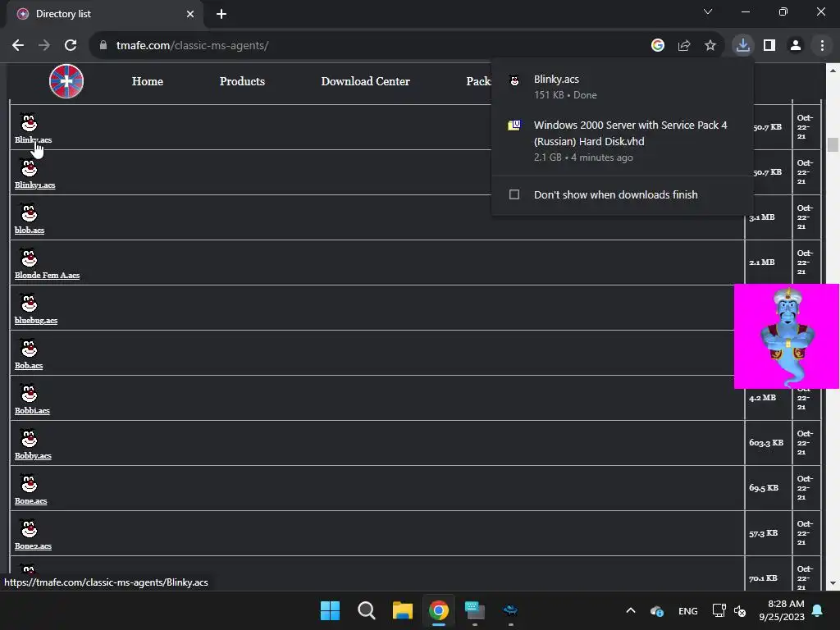Expand the tab search dropdown
Image resolution: width=840 pixels, height=630 pixels.
point(708,11)
